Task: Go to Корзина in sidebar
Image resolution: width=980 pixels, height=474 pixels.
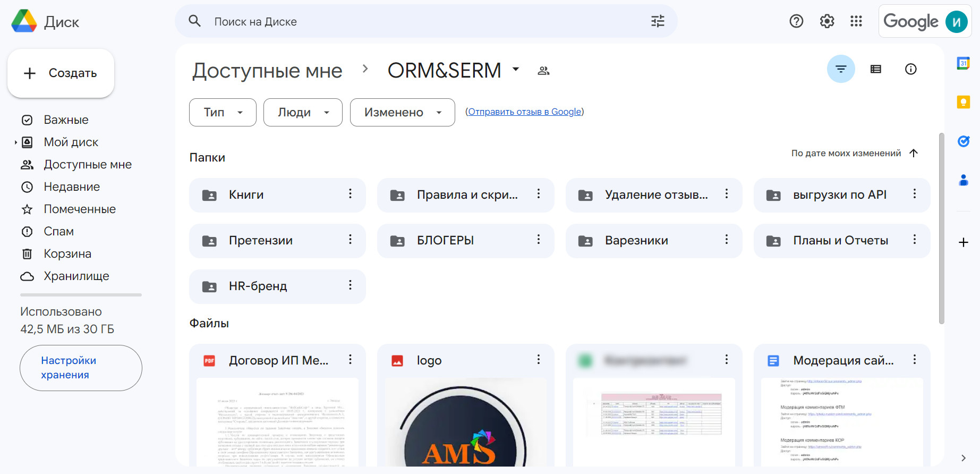Action: point(67,254)
